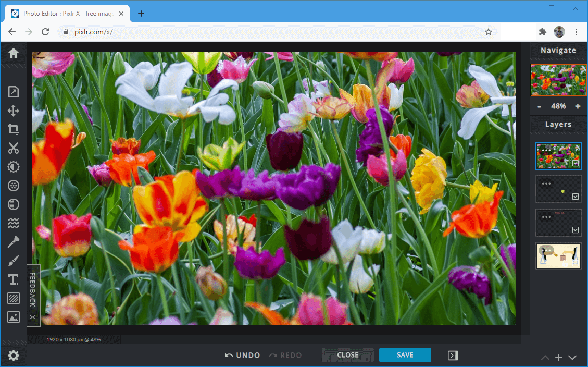Select the Crop tool
This screenshot has height=367, width=588.
(13, 129)
